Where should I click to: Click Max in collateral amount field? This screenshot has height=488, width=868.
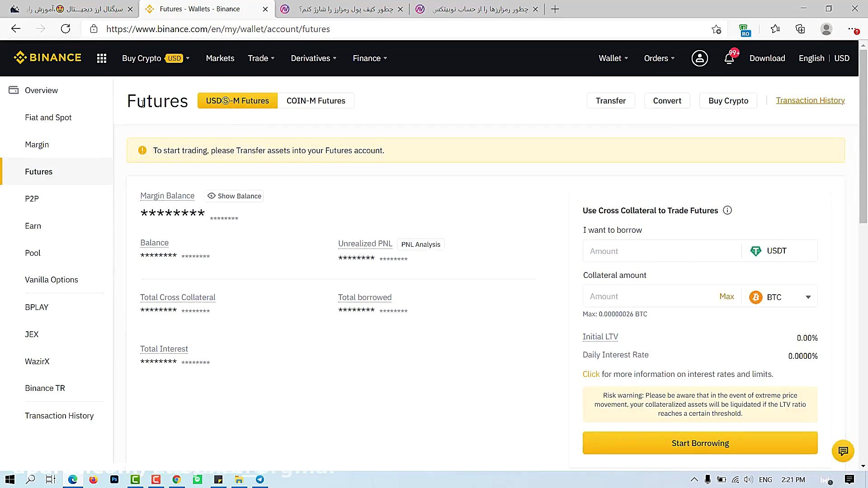click(726, 296)
